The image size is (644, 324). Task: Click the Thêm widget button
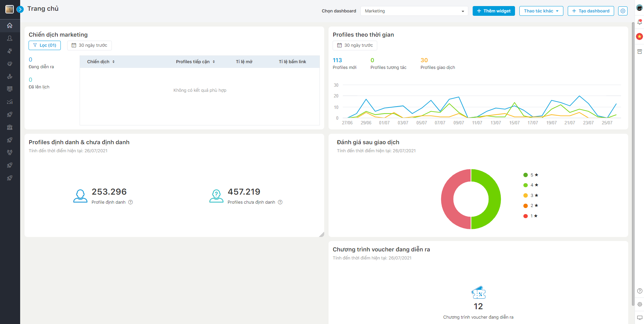coord(493,11)
